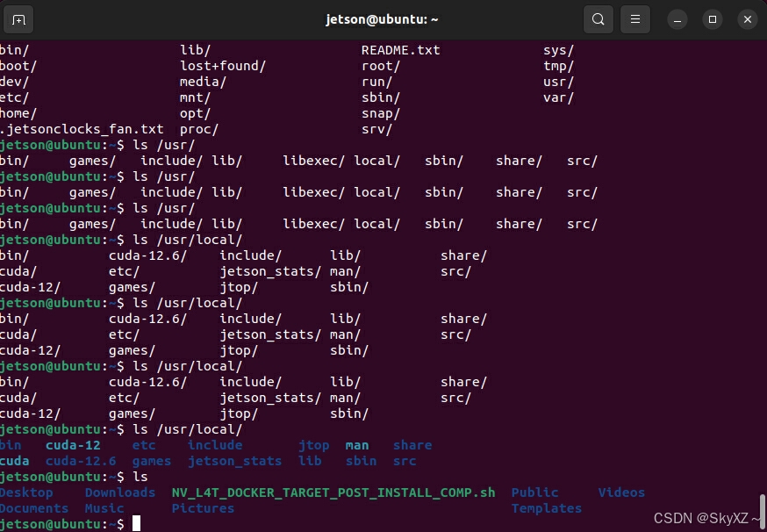Click the snap/ entry in root listing
Viewport: 767px width, 532px height.
point(381,113)
